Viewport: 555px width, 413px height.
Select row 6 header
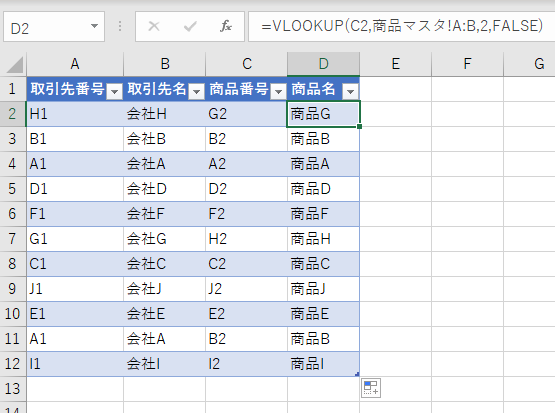[13, 214]
